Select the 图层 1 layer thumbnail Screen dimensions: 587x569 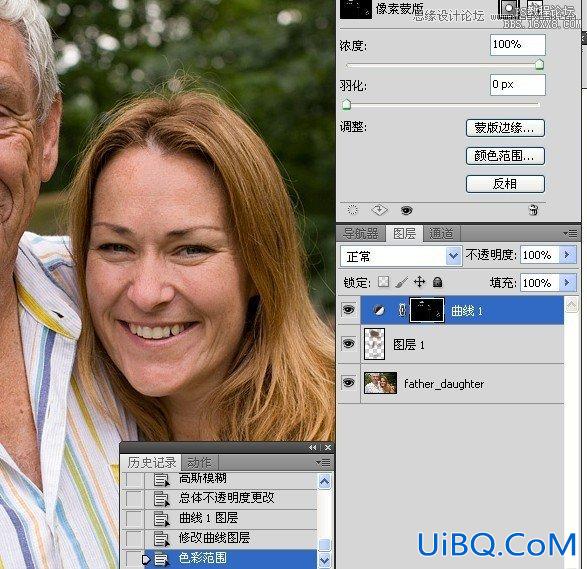click(374, 344)
